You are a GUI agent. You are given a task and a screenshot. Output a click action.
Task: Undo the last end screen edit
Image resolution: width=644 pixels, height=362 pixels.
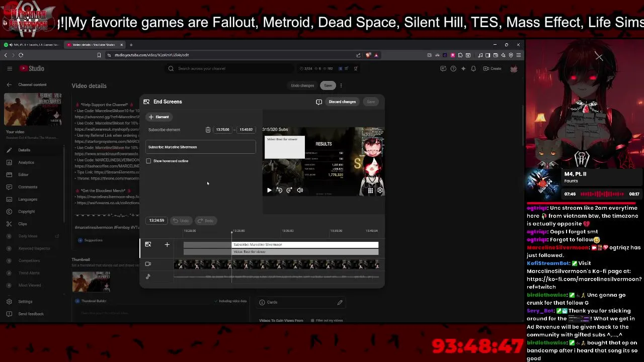pos(181,221)
